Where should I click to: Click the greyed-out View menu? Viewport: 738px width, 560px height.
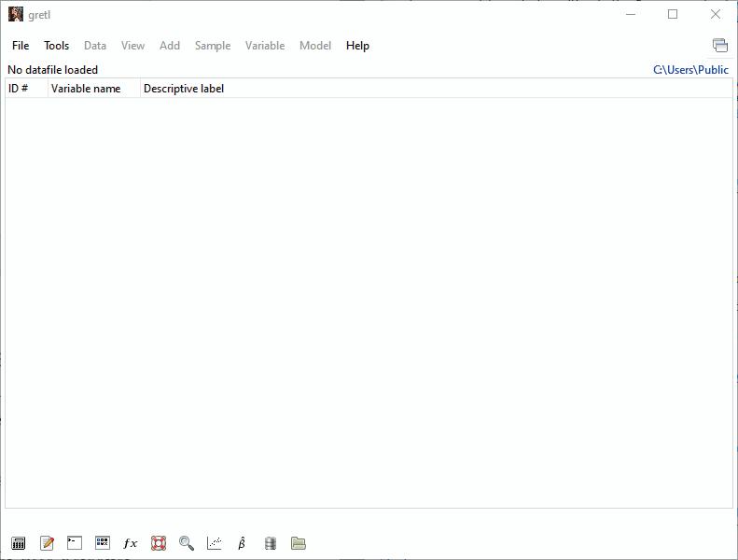[x=132, y=46]
